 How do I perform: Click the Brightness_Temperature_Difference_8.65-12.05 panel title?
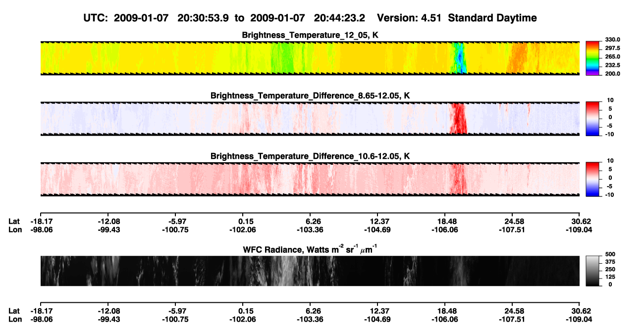310,95
